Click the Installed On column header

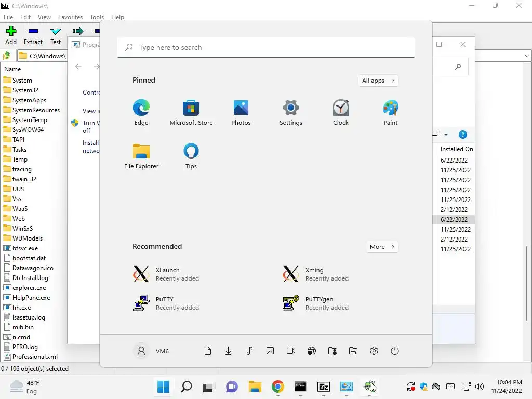tap(456, 149)
